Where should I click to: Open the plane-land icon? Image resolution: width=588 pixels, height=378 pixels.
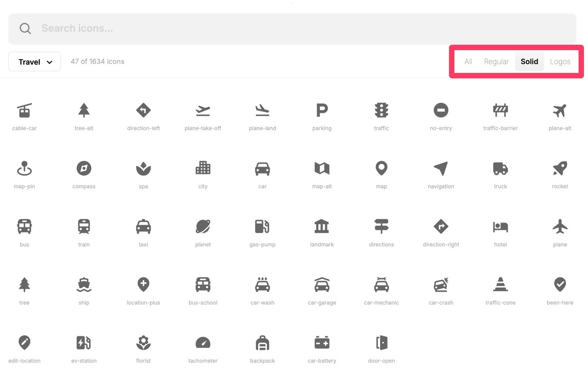262,110
